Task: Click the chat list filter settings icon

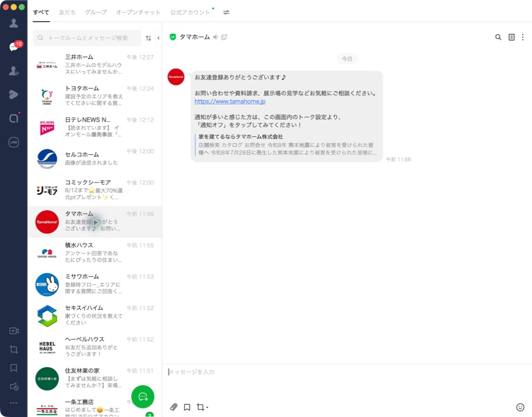Action: [x=226, y=12]
